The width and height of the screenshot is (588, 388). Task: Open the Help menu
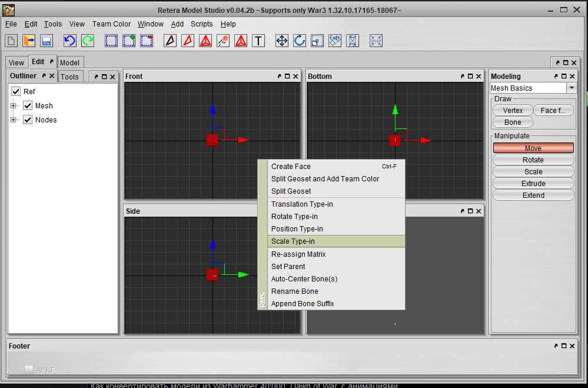click(228, 24)
